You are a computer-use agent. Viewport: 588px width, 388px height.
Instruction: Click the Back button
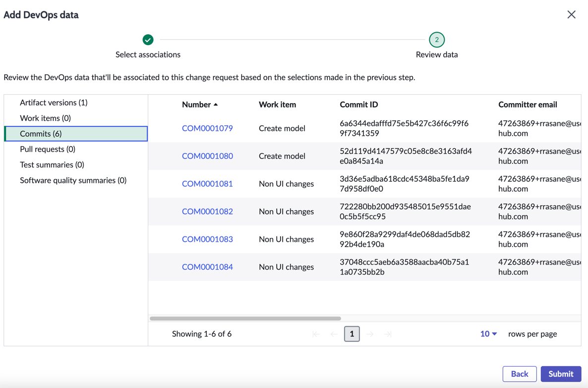click(520, 374)
